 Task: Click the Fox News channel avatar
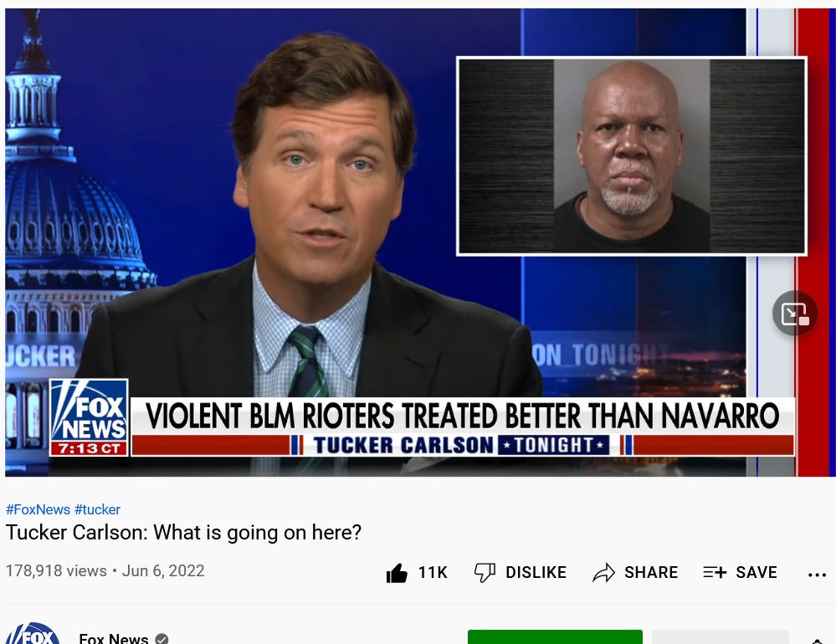click(33, 634)
